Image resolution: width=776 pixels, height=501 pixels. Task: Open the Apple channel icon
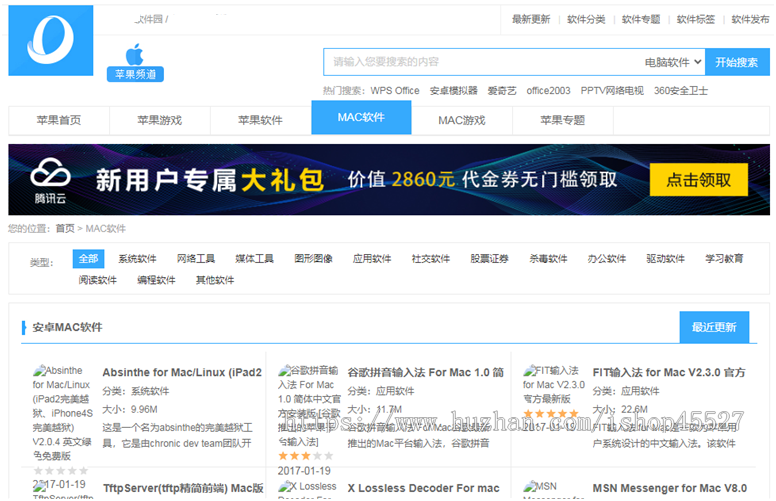click(135, 62)
